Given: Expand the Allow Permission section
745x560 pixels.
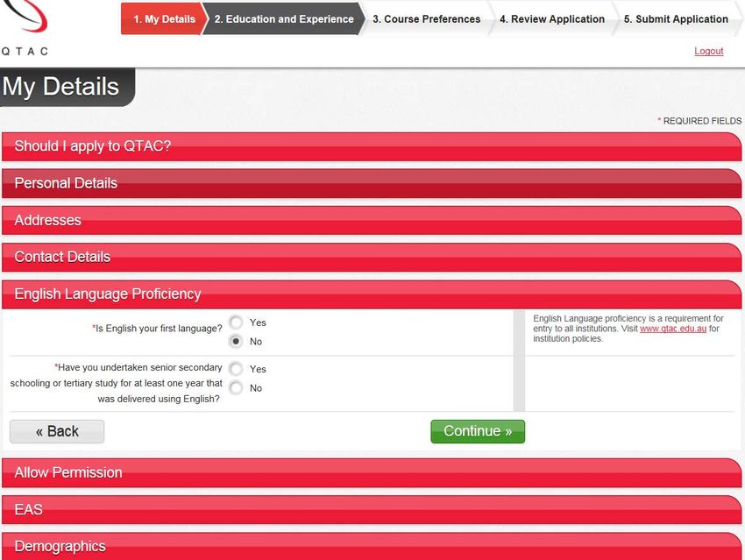Looking at the screenshot, I should [x=372, y=472].
